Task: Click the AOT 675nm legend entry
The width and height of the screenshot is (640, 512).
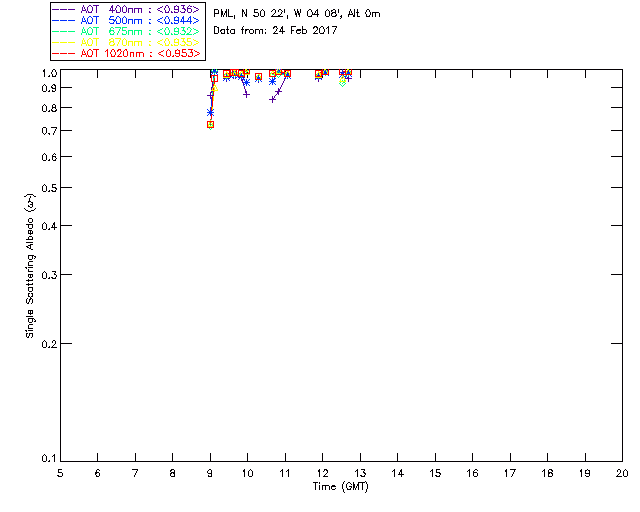Action: 127,31
